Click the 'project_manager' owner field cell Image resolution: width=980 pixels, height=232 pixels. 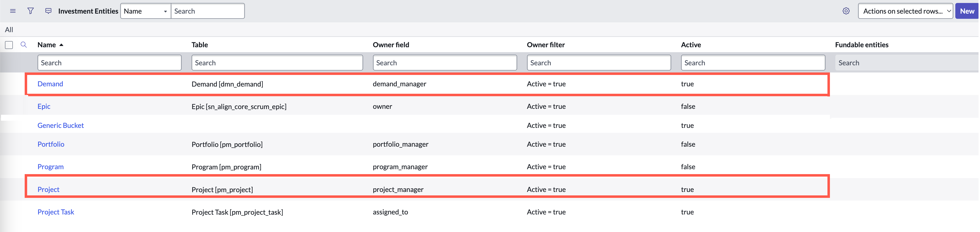coord(398,190)
